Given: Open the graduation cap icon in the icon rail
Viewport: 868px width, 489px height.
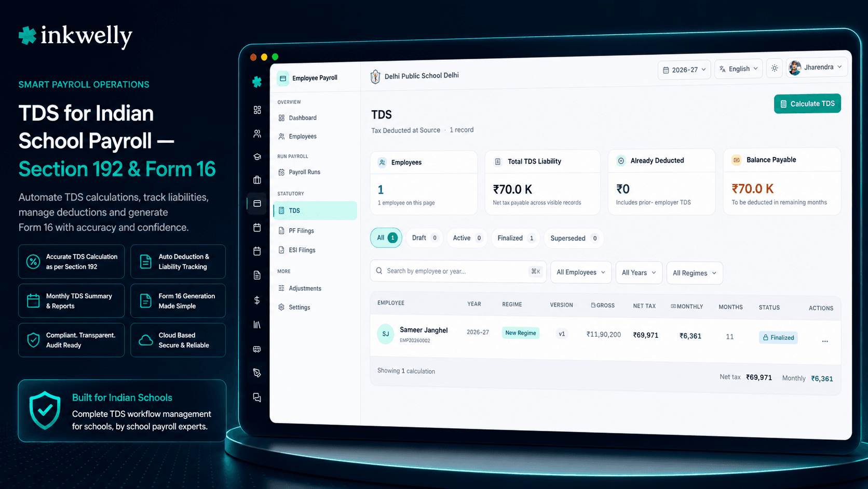Looking at the screenshot, I should (257, 157).
